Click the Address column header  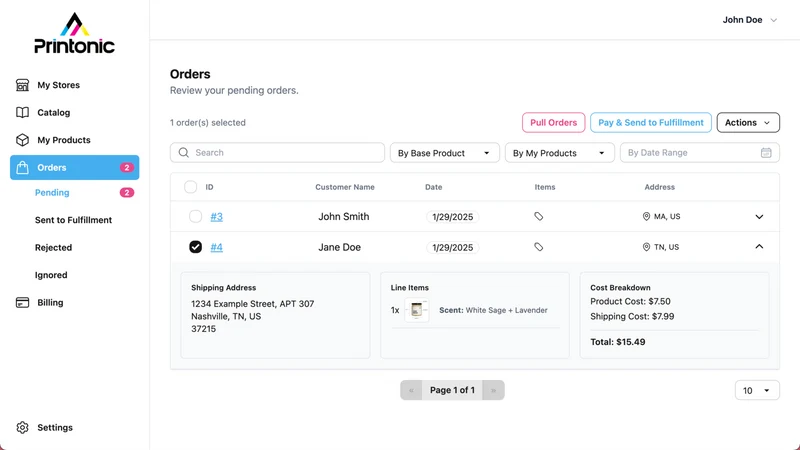pyautogui.click(x=659, y=187)
